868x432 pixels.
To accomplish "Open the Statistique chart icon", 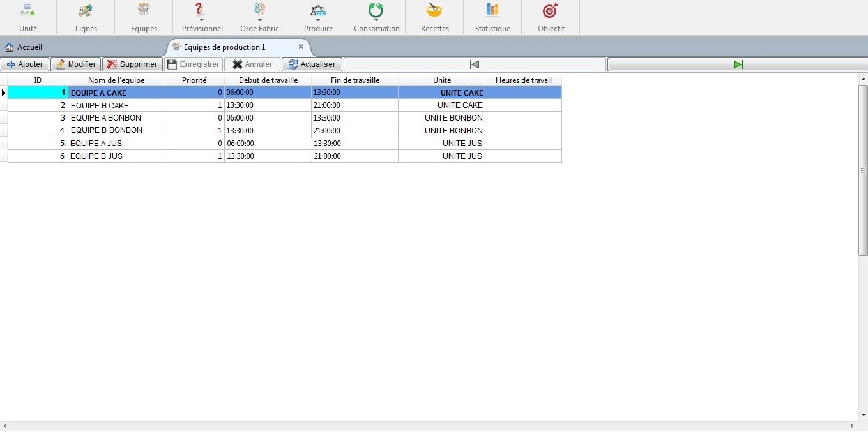I will (492, 11).
